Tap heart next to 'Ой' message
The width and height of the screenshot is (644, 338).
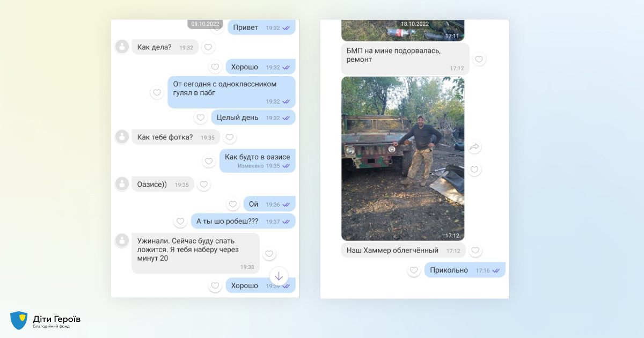[x=233, y=204]
